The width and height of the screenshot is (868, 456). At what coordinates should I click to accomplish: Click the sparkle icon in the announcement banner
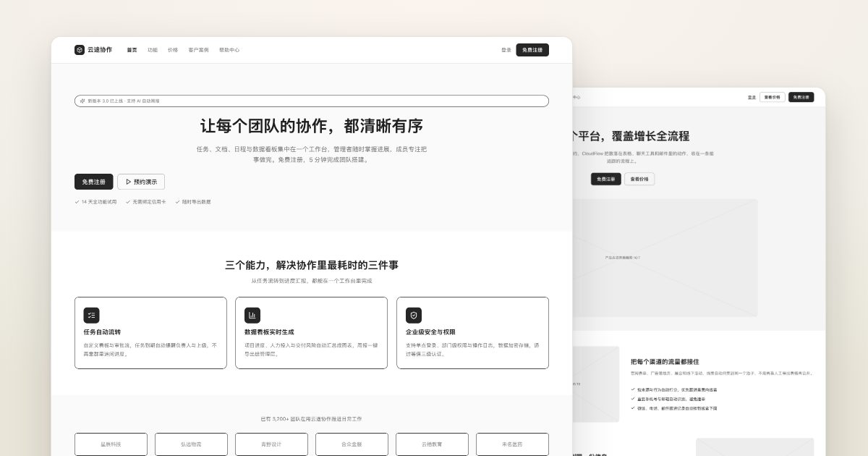coord(82,101)
